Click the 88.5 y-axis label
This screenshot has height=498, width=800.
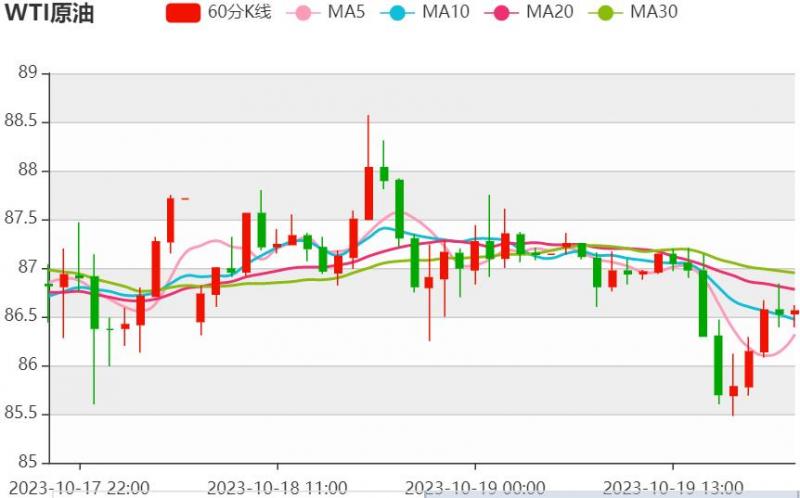coord(21,121)
